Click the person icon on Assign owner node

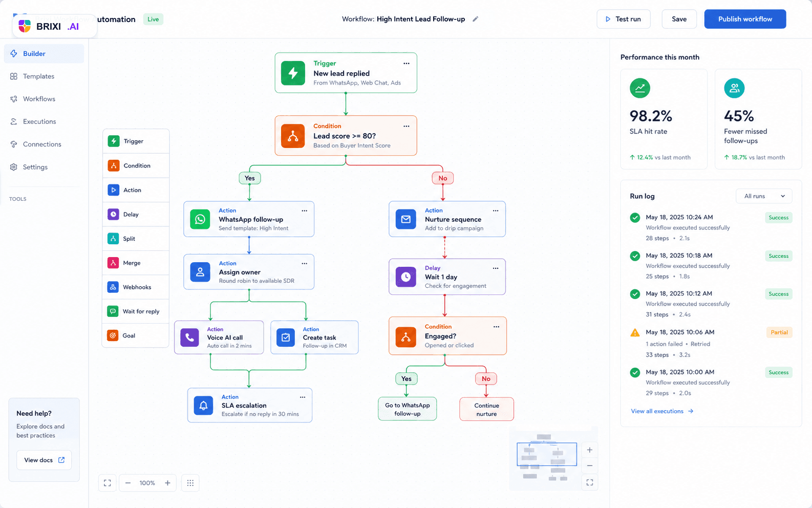coord(200,272)
